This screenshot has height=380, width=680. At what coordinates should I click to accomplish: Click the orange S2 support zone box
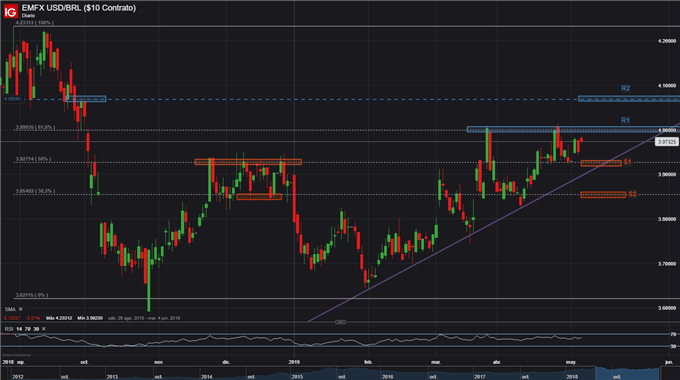coord(603,195)
